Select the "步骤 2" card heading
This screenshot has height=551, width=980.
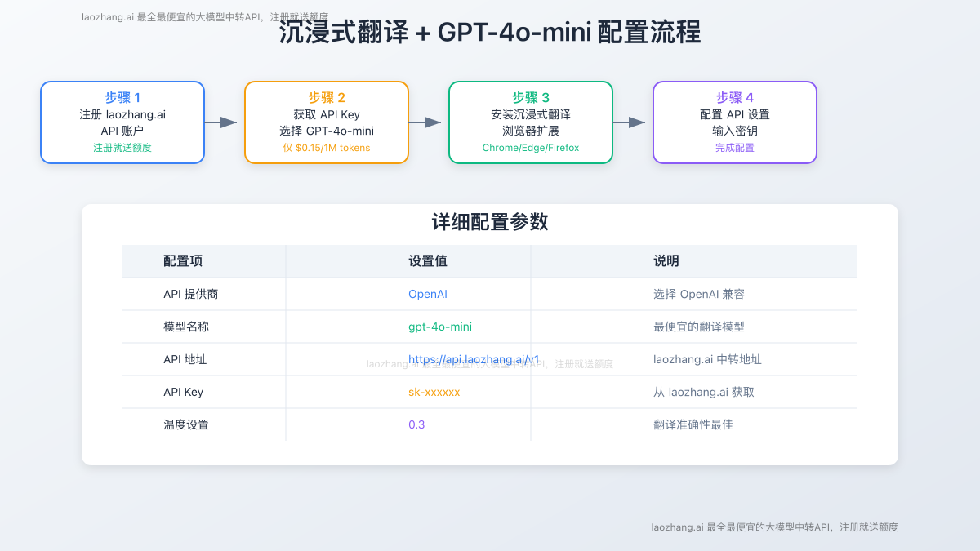pos(327,98)
